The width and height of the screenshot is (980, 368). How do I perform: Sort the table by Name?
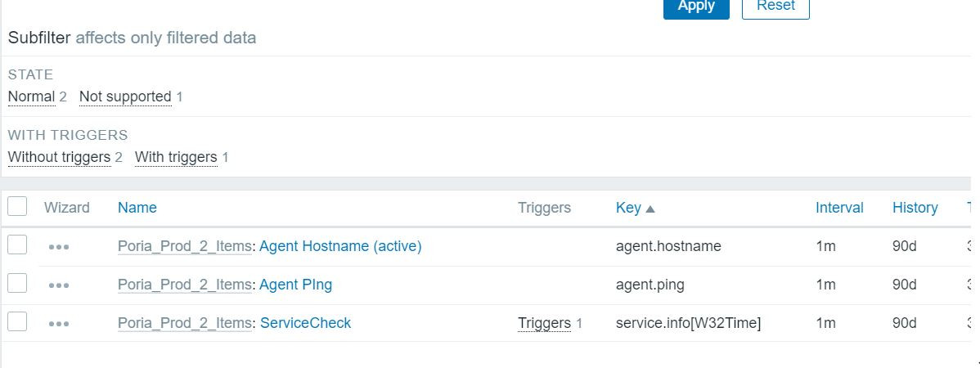137,208
